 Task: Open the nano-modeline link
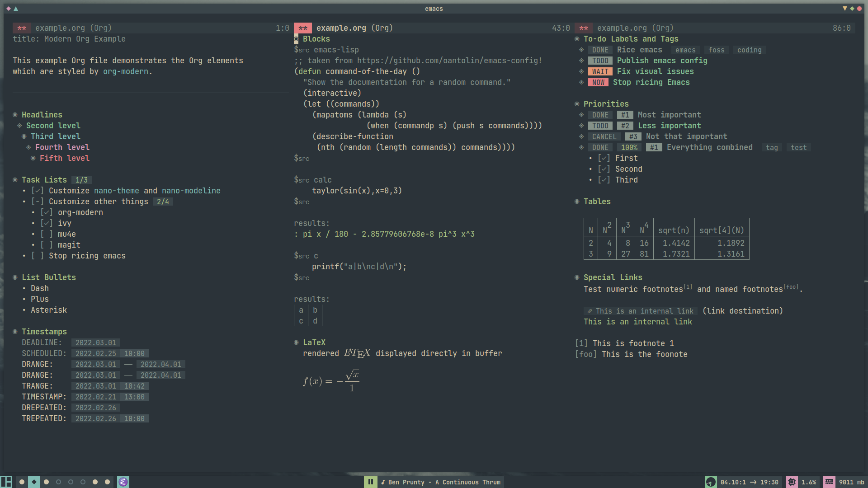pos(191,191)
